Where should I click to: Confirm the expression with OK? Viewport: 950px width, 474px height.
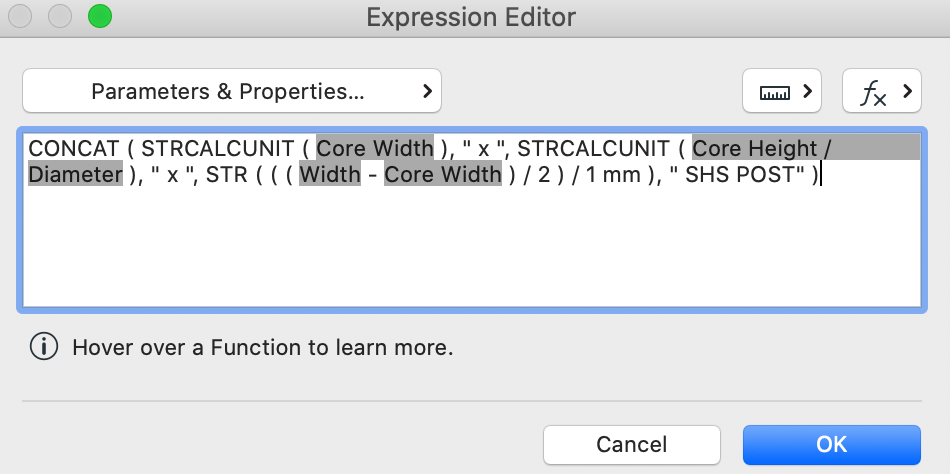click(x=831, y=444)
